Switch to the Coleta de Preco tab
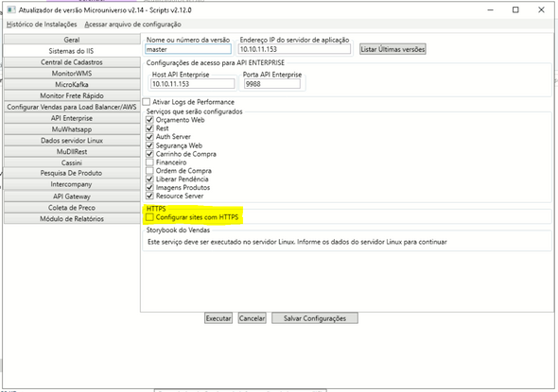The height and width of the screenshot is (392, 558). point(72,208)
